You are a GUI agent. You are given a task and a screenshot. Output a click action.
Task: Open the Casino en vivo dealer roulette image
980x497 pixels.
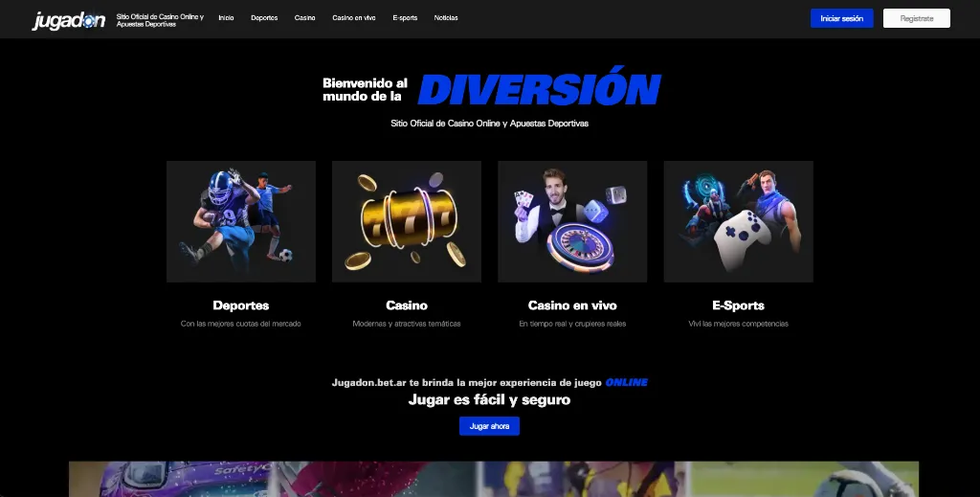coord(572,221)
